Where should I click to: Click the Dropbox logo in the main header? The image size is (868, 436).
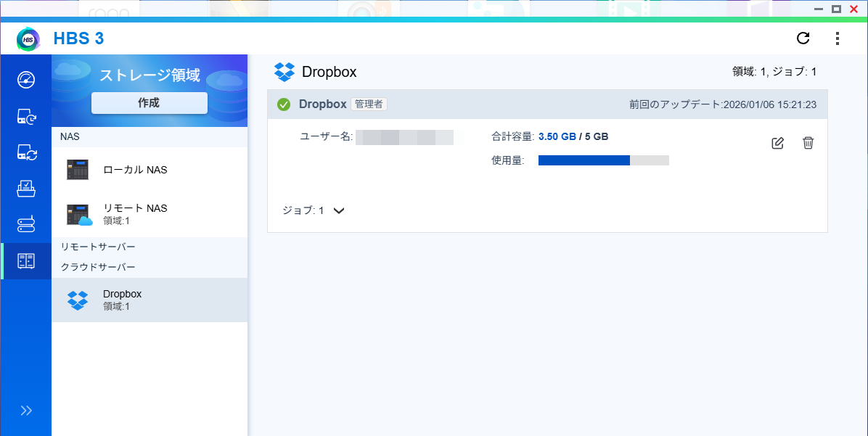[x=284, y=72]
